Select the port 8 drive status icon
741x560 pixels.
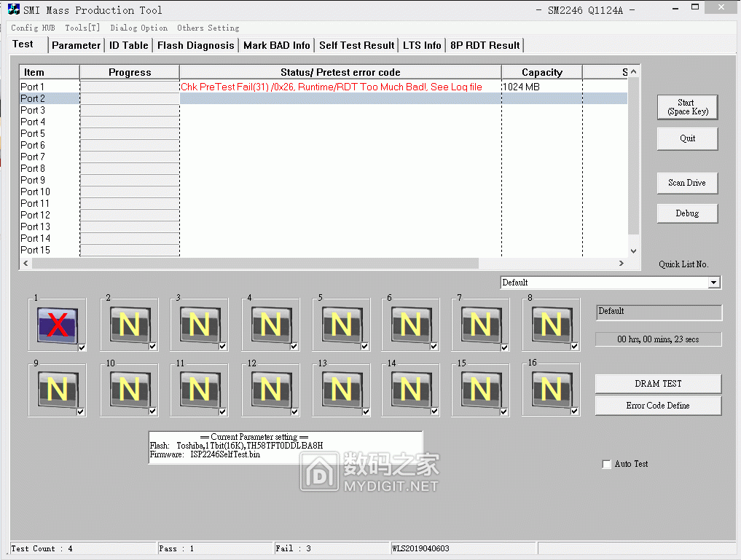tap(551, 325)
